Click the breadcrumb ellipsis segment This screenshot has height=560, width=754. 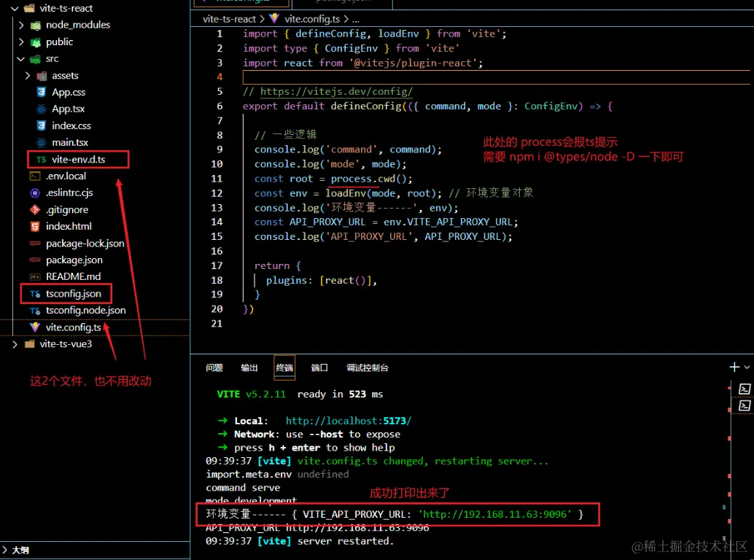click(355, 20)
